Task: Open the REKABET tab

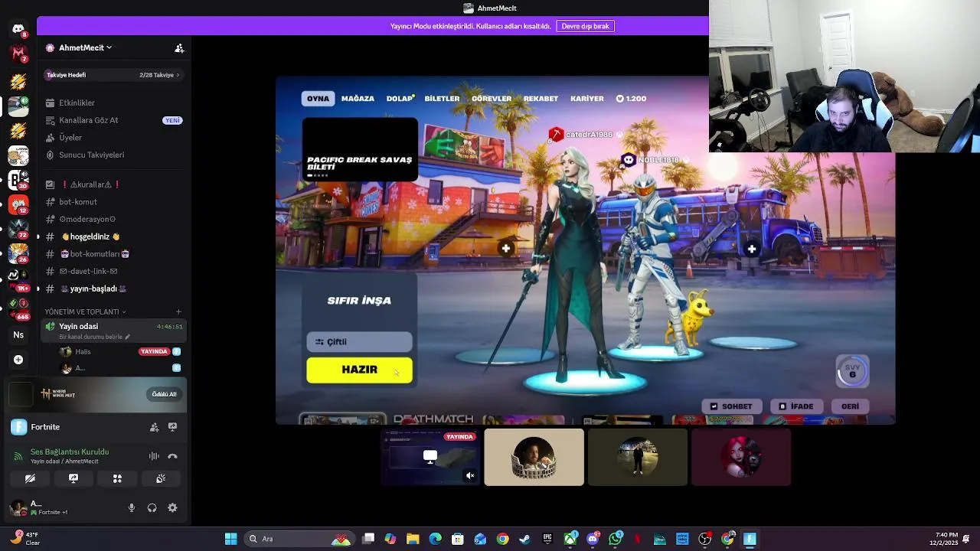Action: [x=541, y=99]
